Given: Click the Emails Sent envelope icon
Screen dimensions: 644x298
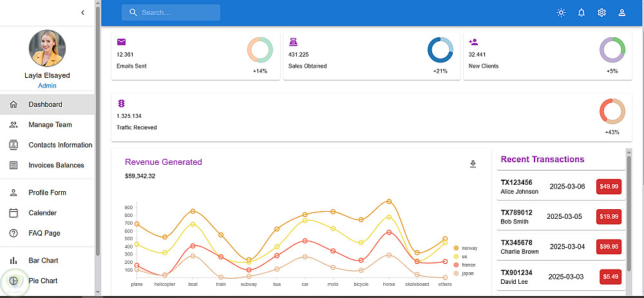Looking at the screenshot, I should pos(122,42).
